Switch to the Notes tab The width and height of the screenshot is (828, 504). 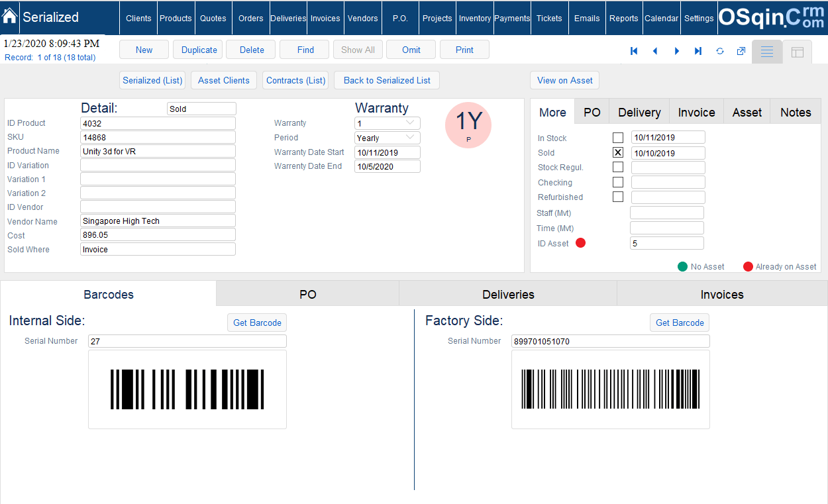point(796,112)
